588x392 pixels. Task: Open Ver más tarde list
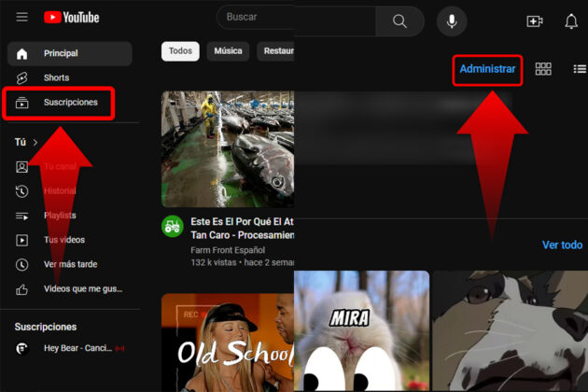[70, 264]
